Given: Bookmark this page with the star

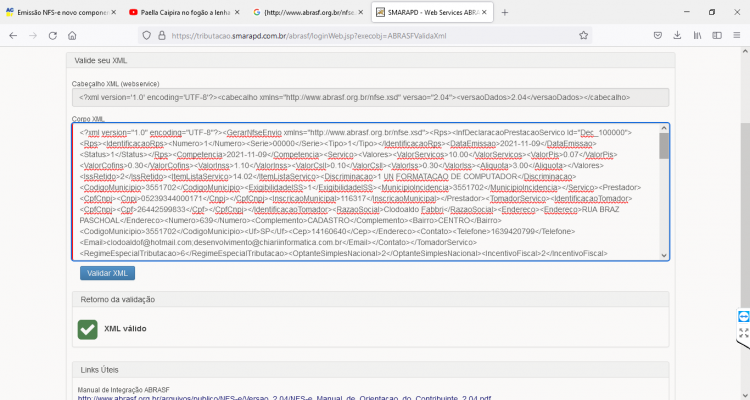Looking at the screenshot, I should 583,35.
